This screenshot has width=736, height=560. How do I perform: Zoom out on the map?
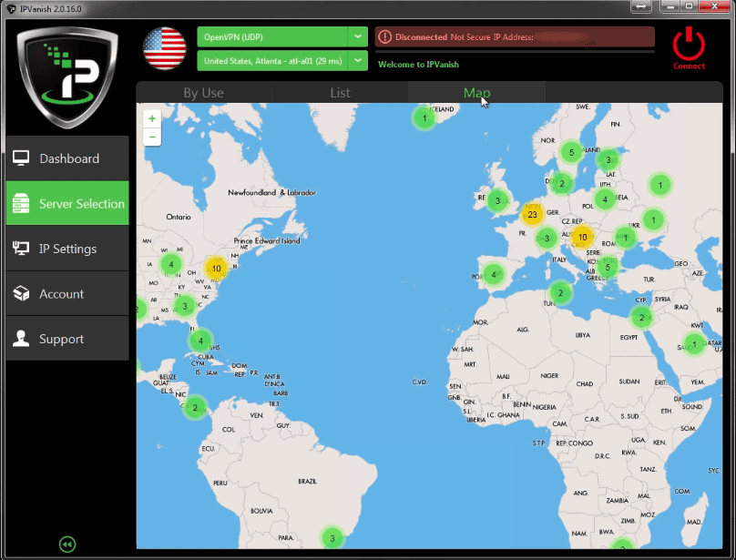point(152,137)
